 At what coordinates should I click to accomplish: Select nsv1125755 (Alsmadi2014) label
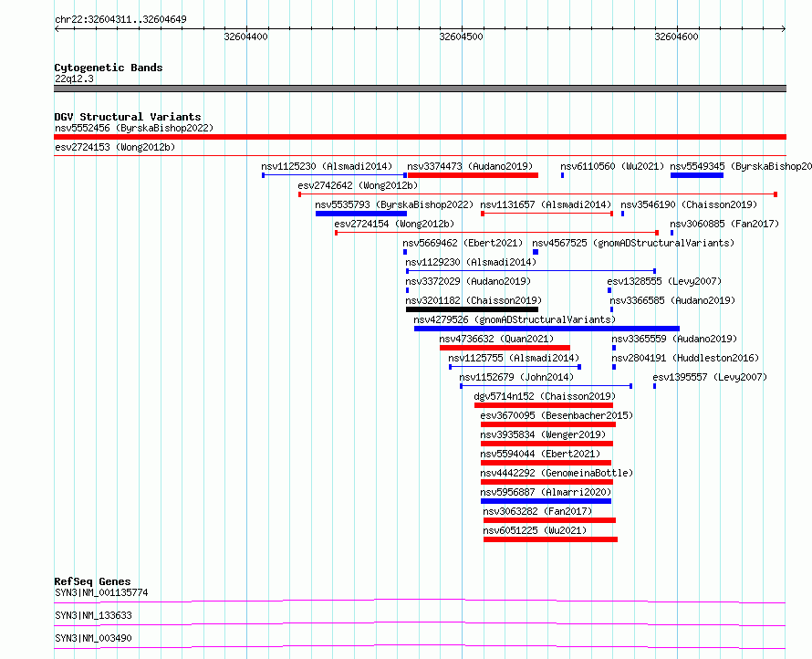pyautogui.click(x=514, y=358)
